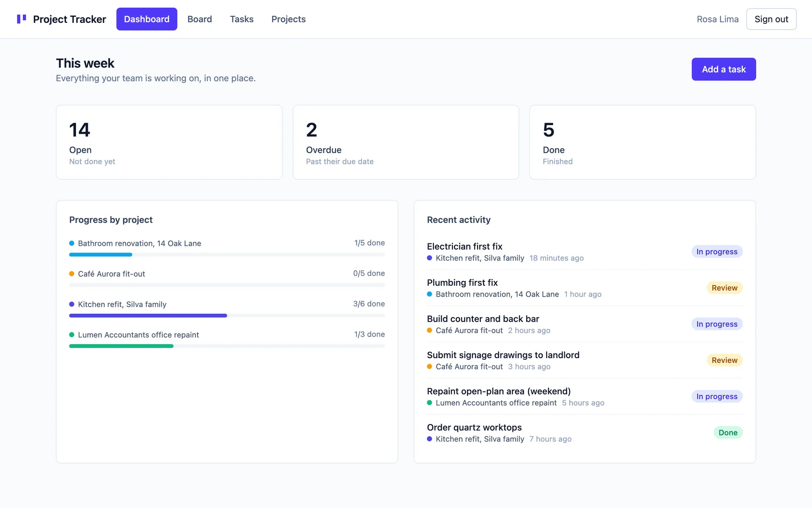Click the orange dot beside Café Aurora progress

tap(72, 274)
